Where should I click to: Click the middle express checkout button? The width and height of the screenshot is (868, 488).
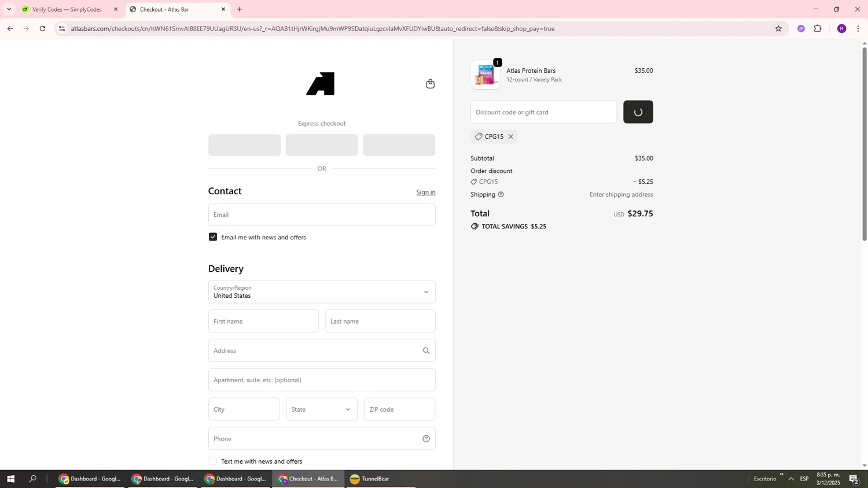pos(322,145)
